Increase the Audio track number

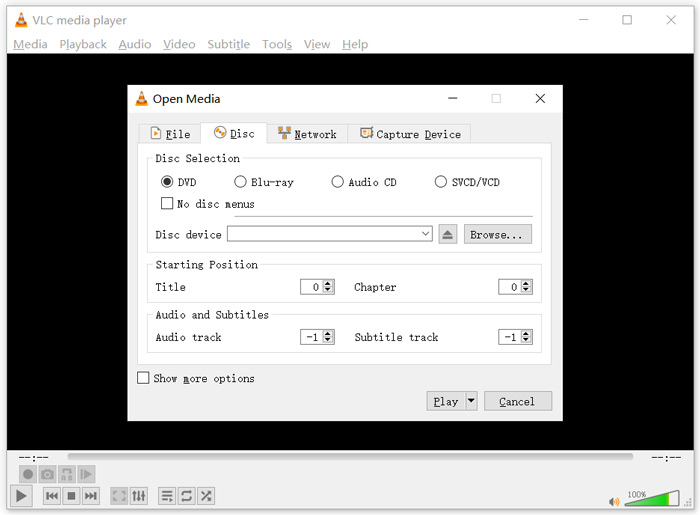(x=328, y=333)
